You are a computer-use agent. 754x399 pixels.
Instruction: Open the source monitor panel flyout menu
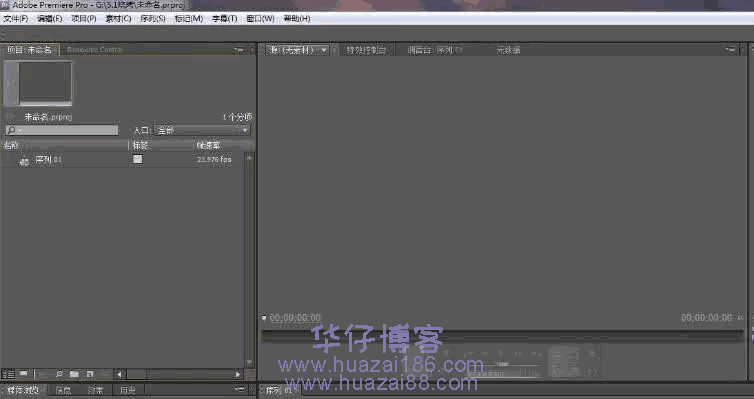click(731, 50)
